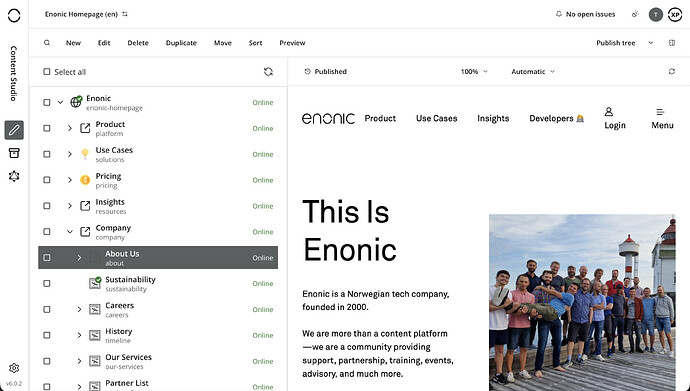The height and width of the screenshot is (391, 690).
Task: Open the 100% zoom dropdown
Action: [x=474, y=71]
